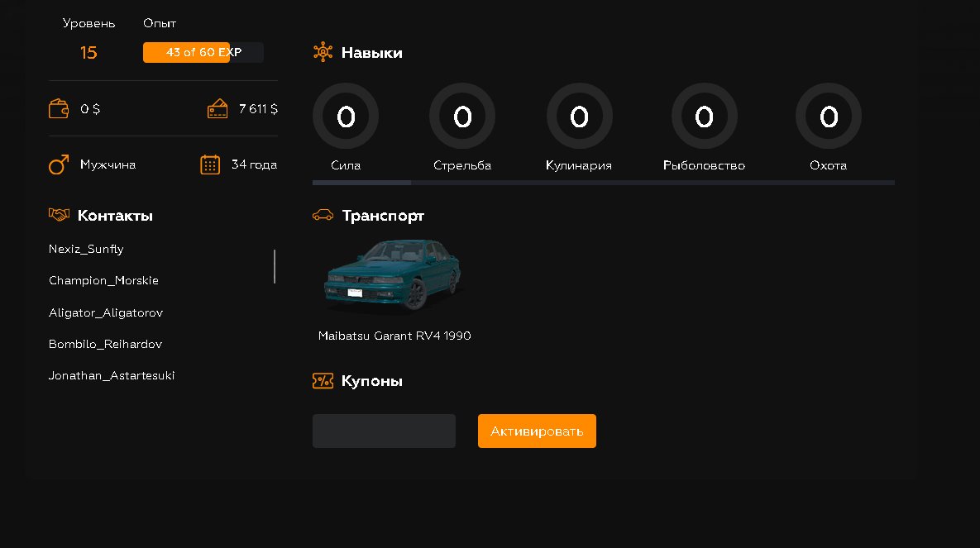Click the Сила skill circle
Image resolution: width=980 pixels, height=548 pixels.
[346, 117]
